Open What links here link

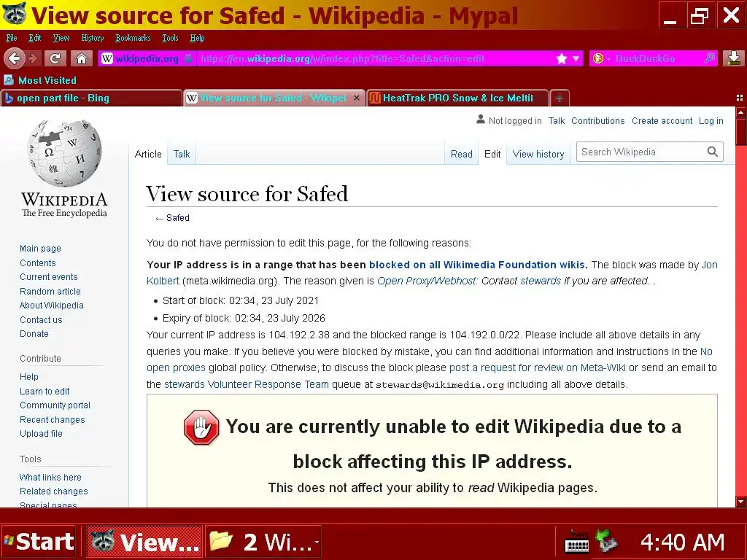50,477
